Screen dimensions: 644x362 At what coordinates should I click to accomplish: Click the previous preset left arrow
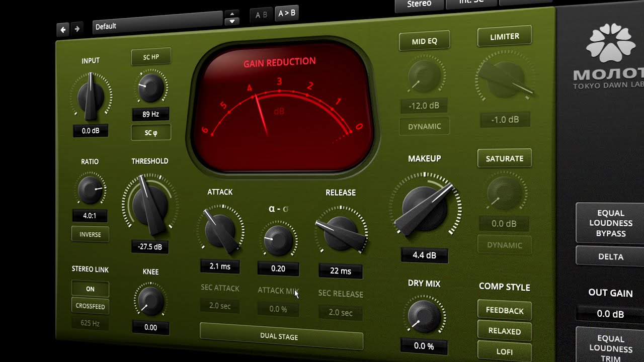tap(63, 30)
